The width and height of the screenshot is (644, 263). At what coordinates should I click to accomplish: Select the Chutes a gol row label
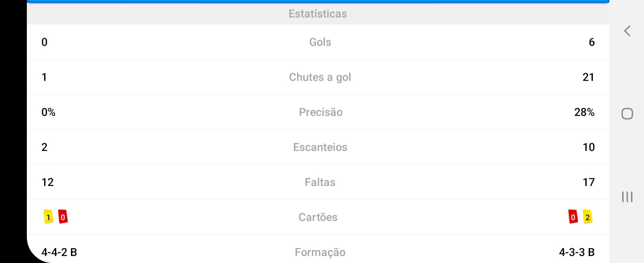[320, 77]
